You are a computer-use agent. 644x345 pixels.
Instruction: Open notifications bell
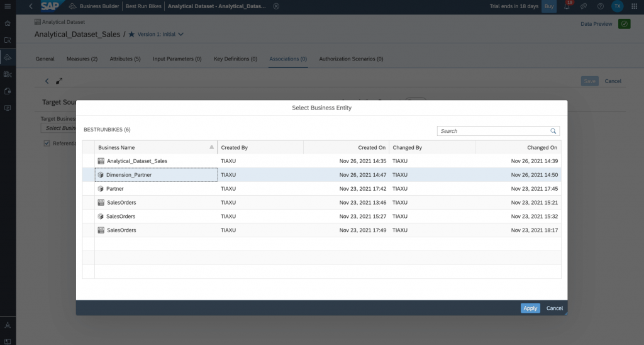pos(567,6)
